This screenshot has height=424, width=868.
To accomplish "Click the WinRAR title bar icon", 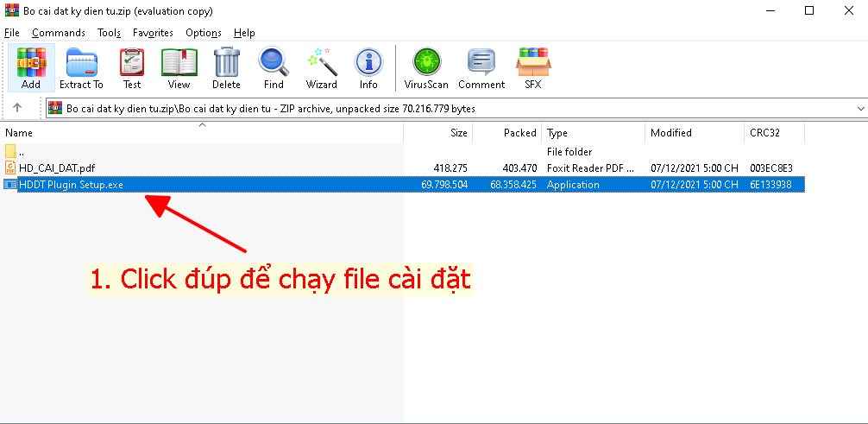I will pos(10,10).
